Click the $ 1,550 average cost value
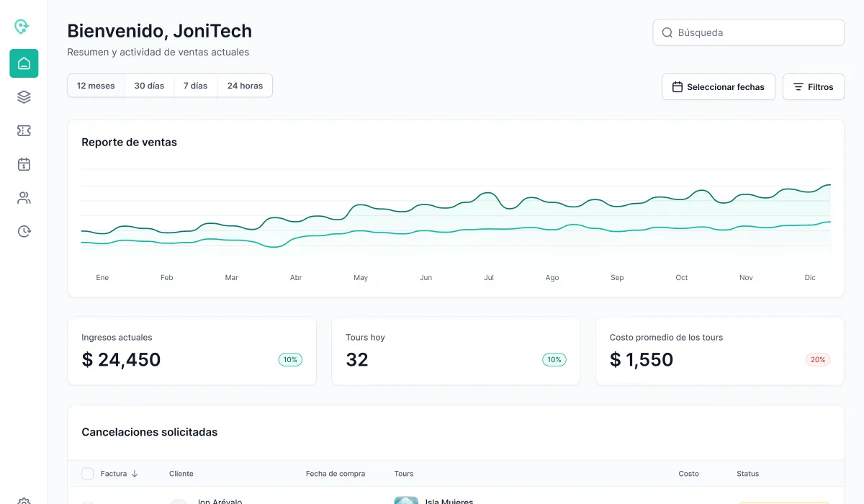This screenshot has height=504, width=864. (642, 359)
